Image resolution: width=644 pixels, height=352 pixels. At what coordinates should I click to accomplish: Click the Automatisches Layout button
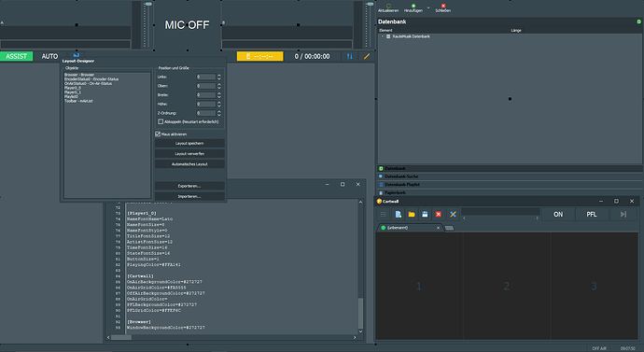pos(189,164)
